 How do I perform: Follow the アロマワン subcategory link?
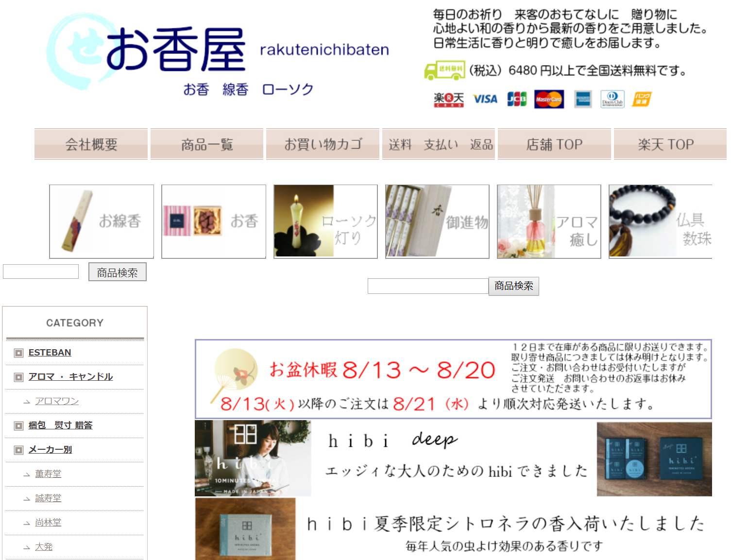[x=57, y=401]
